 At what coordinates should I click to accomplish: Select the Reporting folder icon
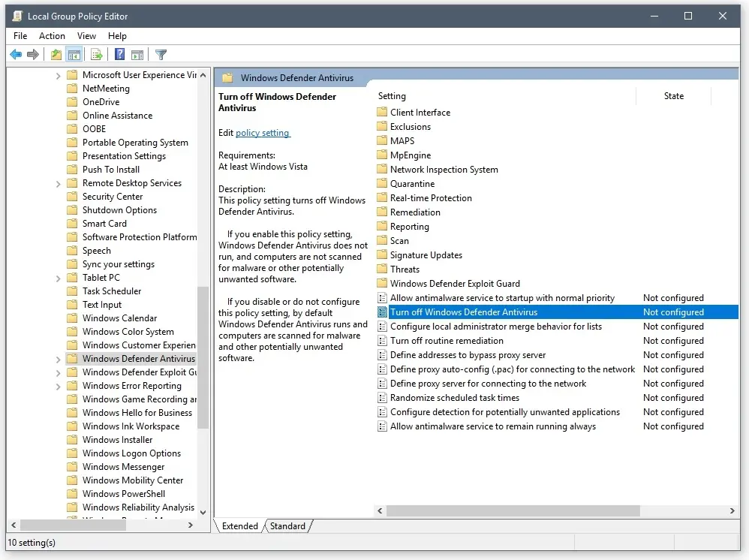point(382,227)
